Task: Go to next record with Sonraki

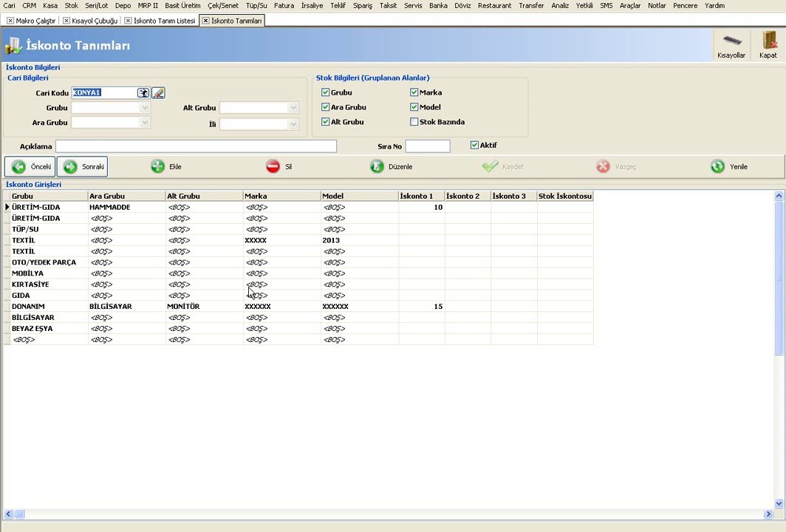Action: (82, 166)
